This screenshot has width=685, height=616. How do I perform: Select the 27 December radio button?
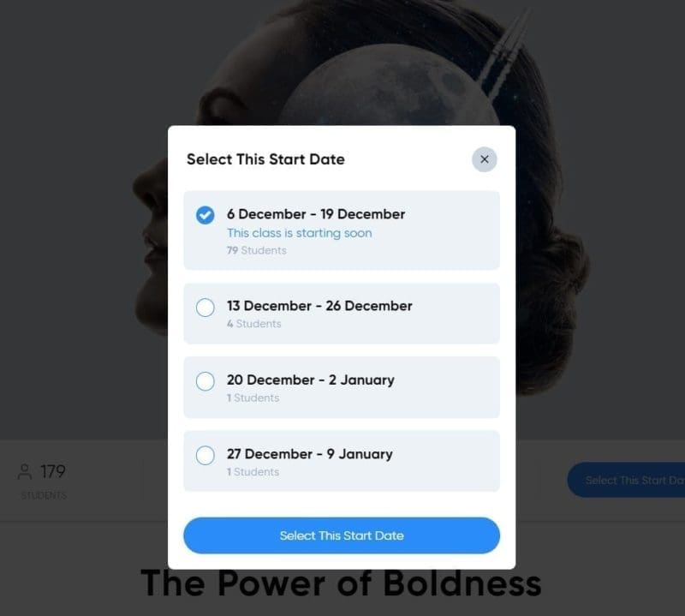pyautogui.click(x=205, y=456)
